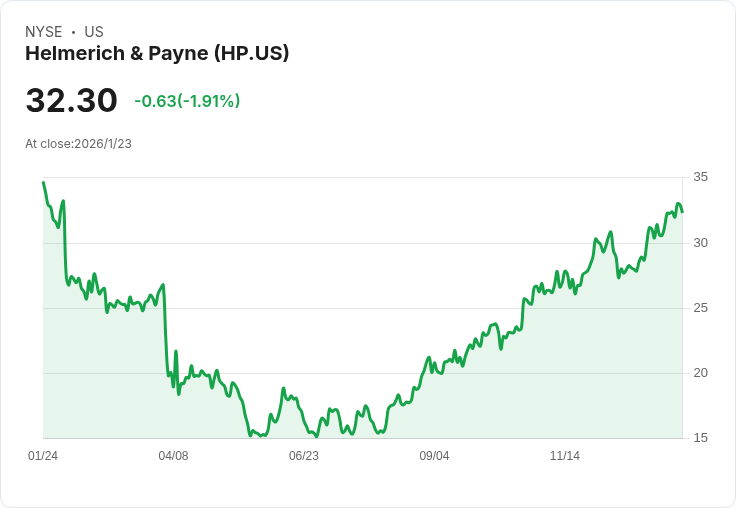Click the 01/24 x-axis date label
The height and width of the screenshot is (508, 736).
click(43, 456)
